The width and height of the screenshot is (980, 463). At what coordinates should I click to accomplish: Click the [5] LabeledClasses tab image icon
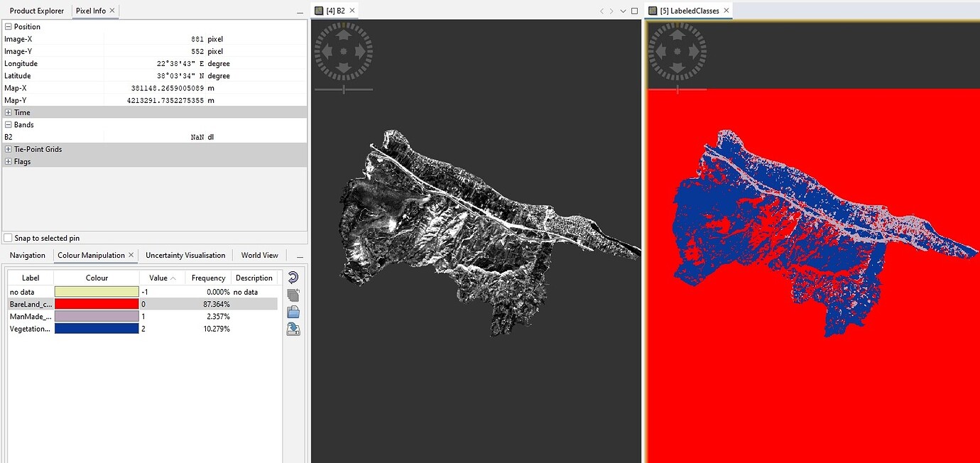pos(652,11)
